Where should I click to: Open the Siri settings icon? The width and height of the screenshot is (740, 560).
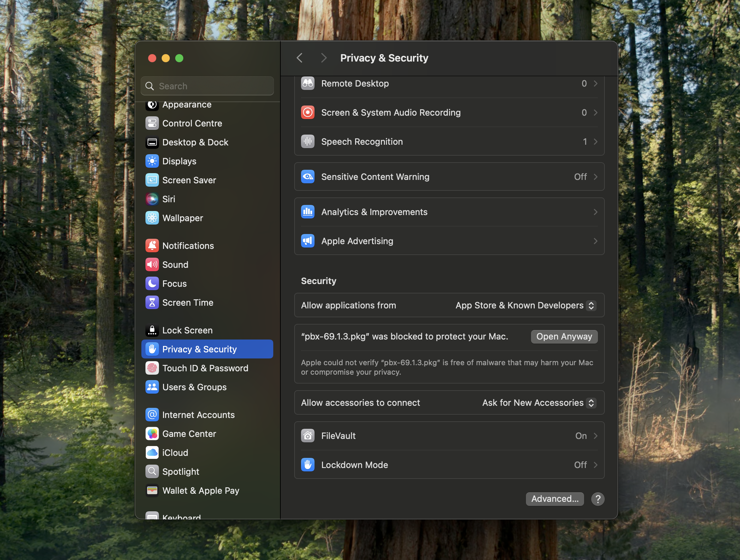(152, 199)
